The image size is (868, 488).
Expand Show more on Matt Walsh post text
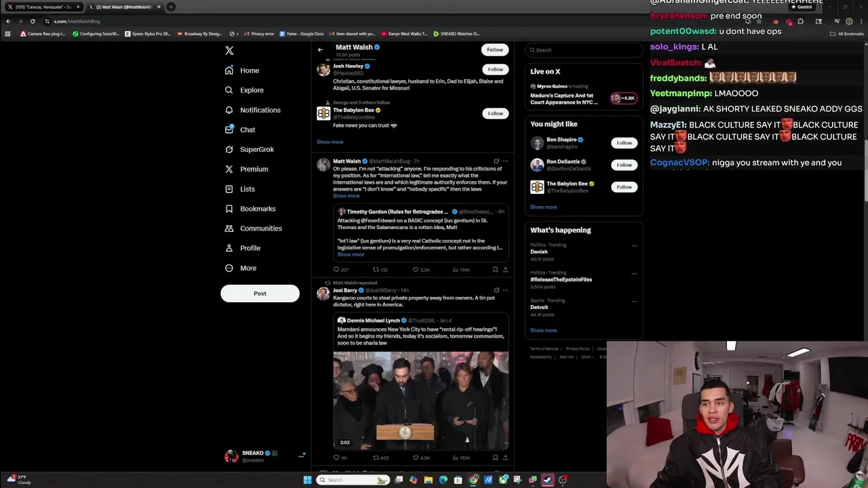(x=346, y=196)
